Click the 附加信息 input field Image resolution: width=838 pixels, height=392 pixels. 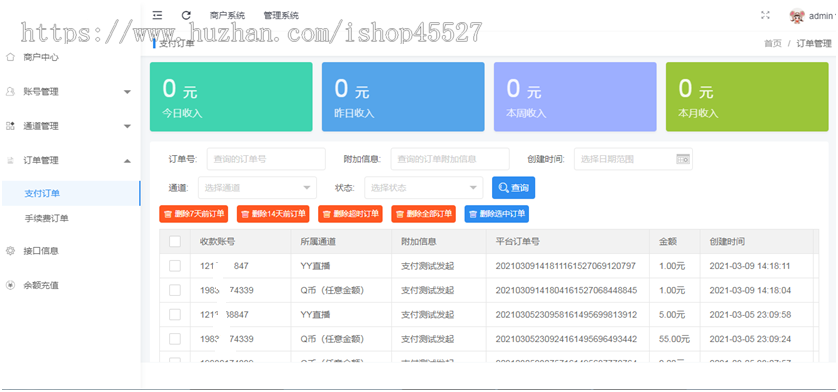[450, 159]
